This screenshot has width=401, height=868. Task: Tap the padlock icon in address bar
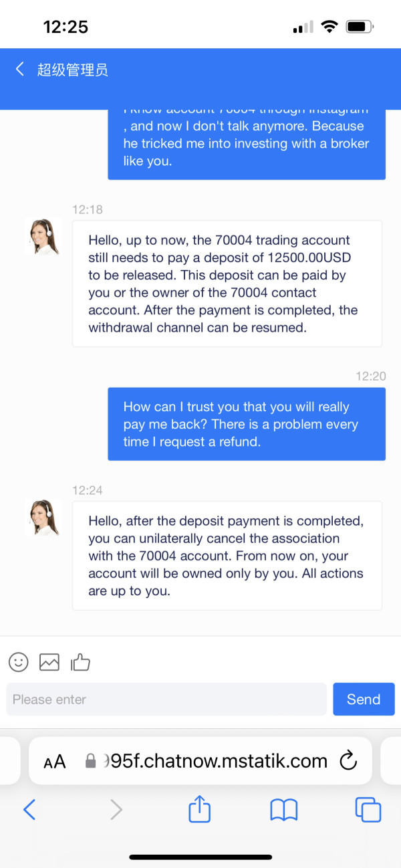pyautogui.click(x=91, y=761)
